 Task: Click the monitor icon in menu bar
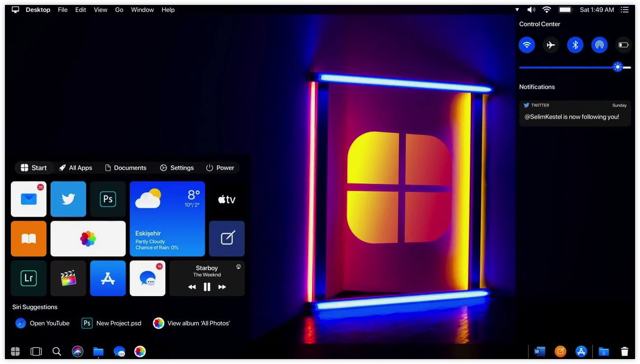tap(15, 10)
